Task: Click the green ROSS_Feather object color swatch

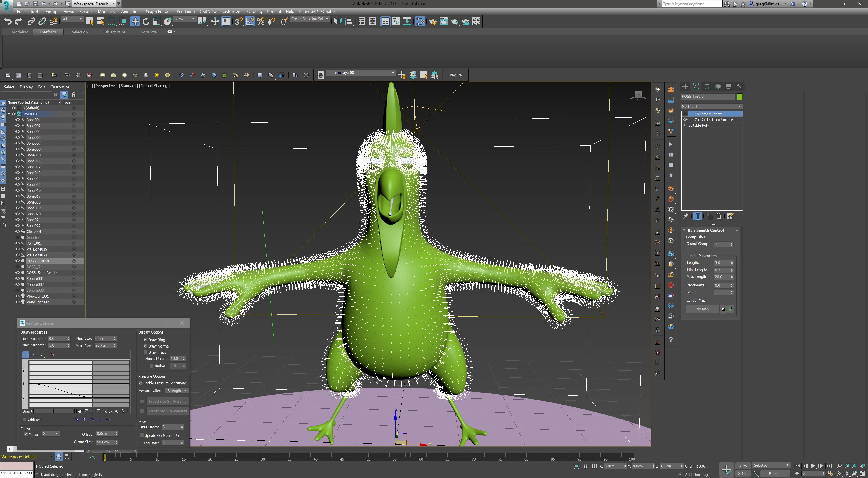Action: 739,97
